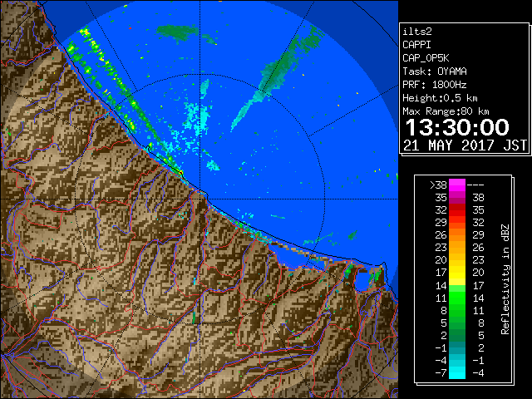Click the cyan echo cluster north of radar center
Viewport: 532px width, 399px height.
pyautogui.click(x=199, y=117)
